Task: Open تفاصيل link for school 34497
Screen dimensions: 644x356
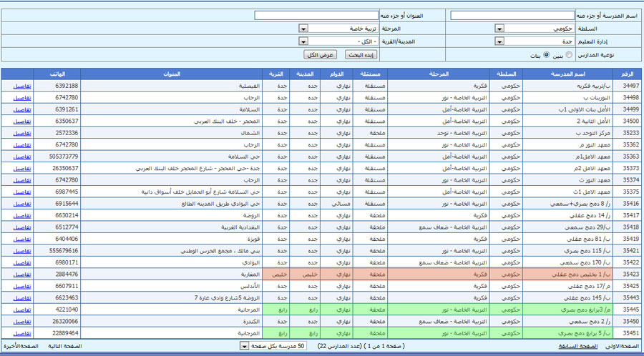Action: coord(22,86)
